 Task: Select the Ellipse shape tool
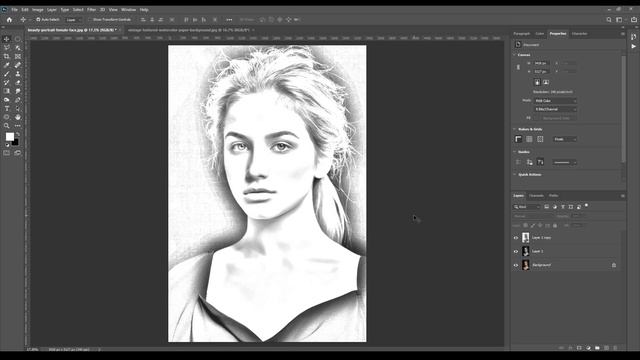tap(7, 117)
